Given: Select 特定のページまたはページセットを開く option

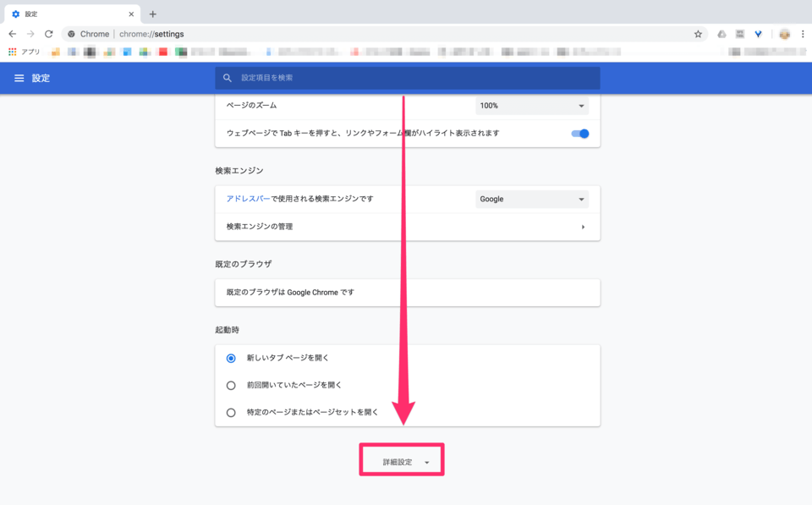Looking at the screenshot, I should click(230, 412).
